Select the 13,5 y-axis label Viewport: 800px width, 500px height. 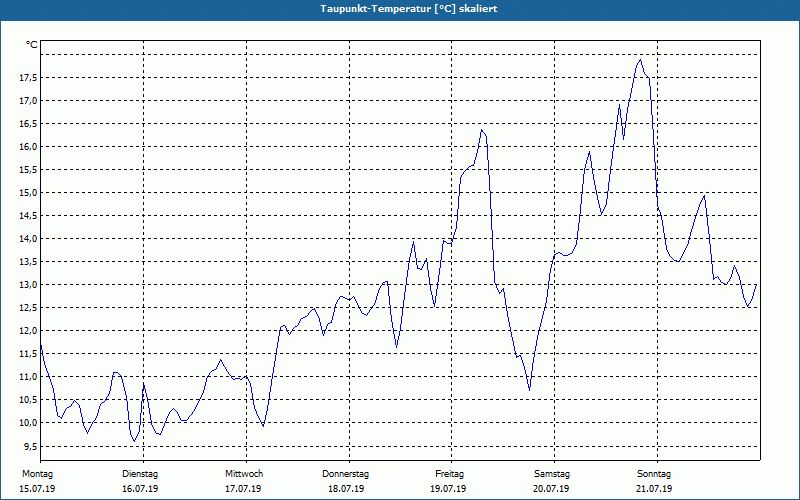(28, 262)
